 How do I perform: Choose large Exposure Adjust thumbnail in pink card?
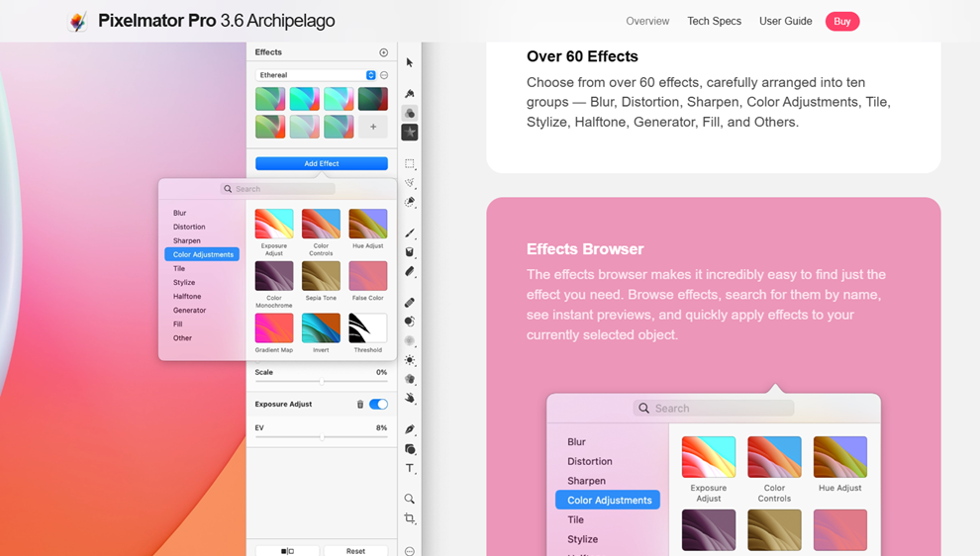(709, 457)
